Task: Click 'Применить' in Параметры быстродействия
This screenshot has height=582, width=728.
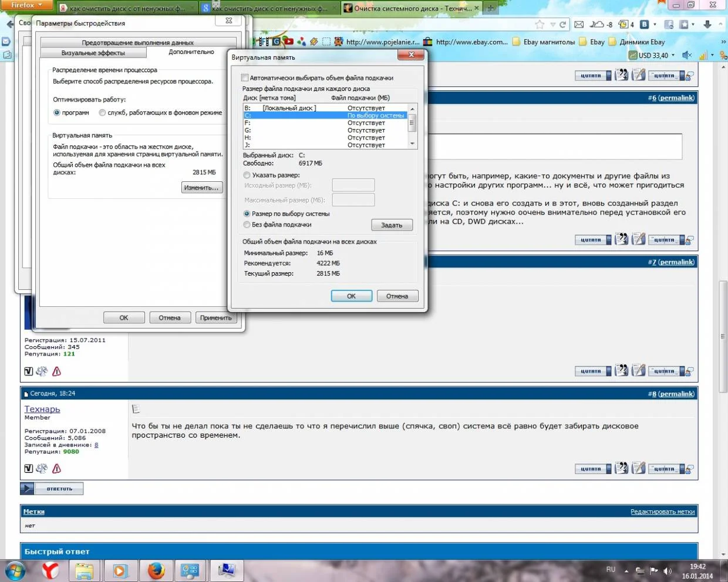Action: point(215,317)
